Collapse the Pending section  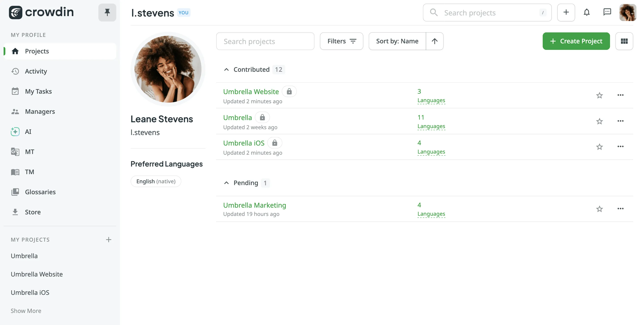point(226,183)
